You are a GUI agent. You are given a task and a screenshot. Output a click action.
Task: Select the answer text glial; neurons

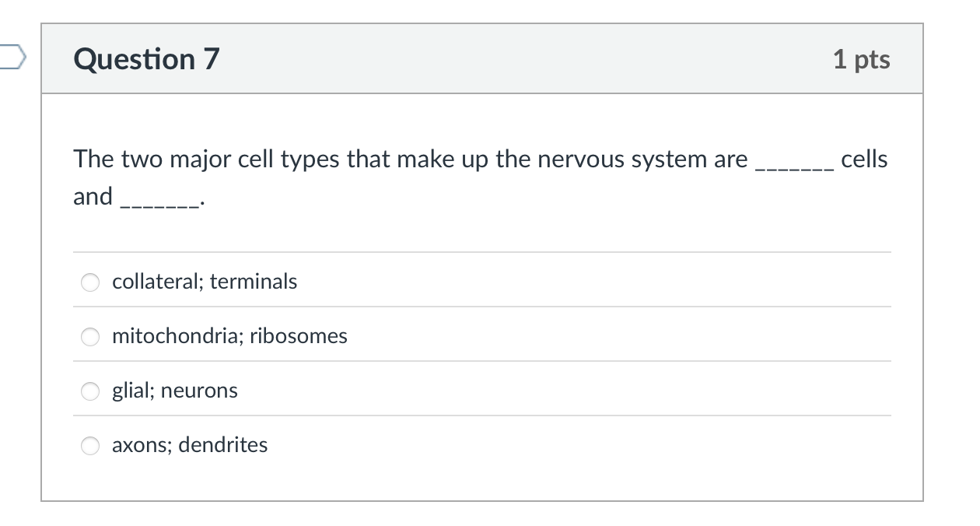[174, 391]
